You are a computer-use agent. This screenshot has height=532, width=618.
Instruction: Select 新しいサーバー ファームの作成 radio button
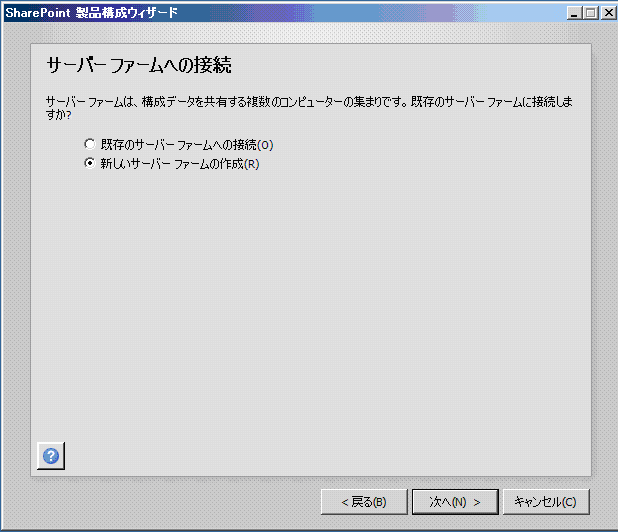tap(90, 163)
